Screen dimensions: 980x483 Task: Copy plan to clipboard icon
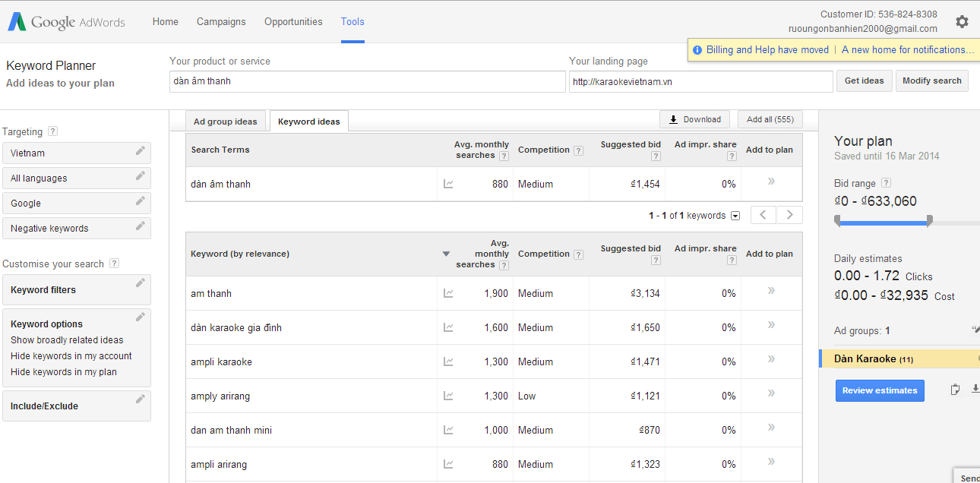point(956,390)
